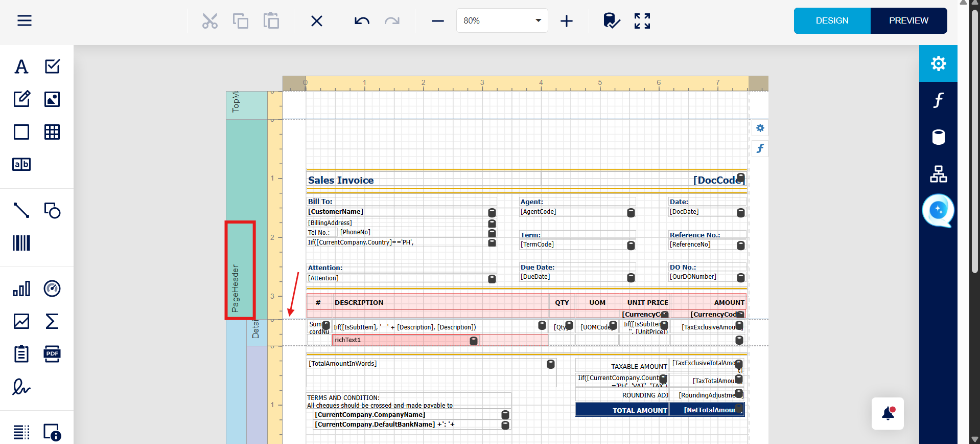Open the hamburger menu
The width and height of the screenshot is (980, 444).
pos(25,20)
